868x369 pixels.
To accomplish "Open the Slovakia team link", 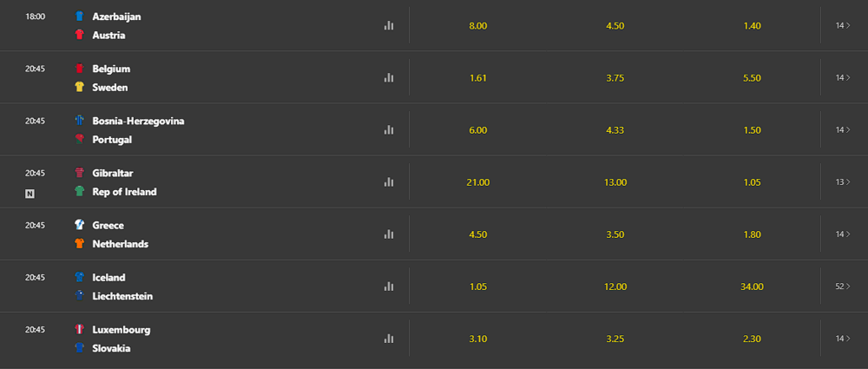I will [x=112, y=348].
